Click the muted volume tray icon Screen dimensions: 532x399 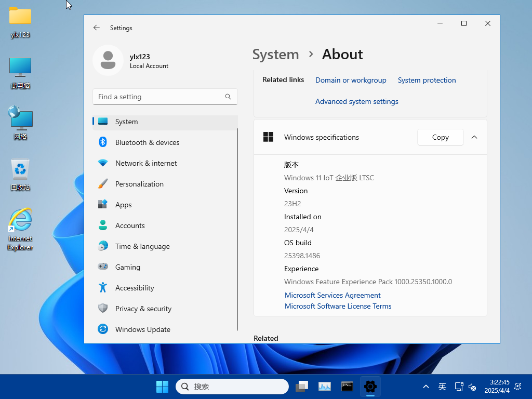[x=472, y=387]
